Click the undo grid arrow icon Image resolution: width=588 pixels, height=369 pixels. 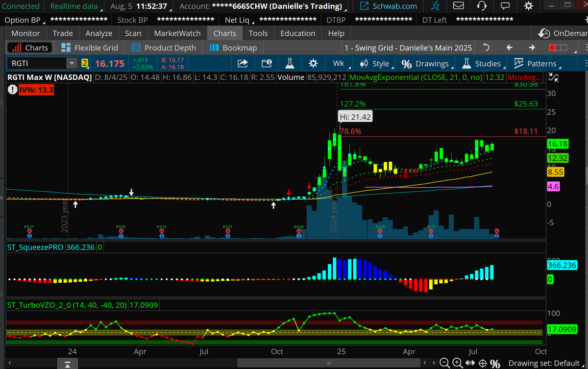[x=486, y=48]
